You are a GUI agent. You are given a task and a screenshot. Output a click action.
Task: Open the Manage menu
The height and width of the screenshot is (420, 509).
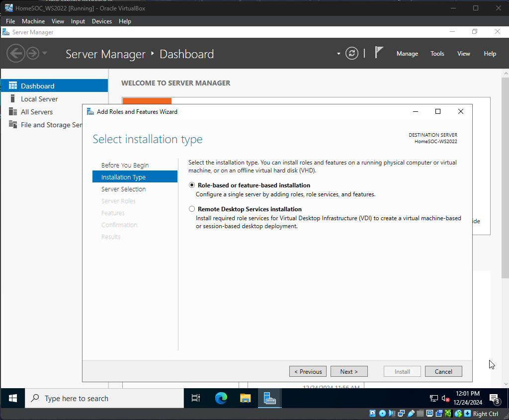click(x=407, y=54)
